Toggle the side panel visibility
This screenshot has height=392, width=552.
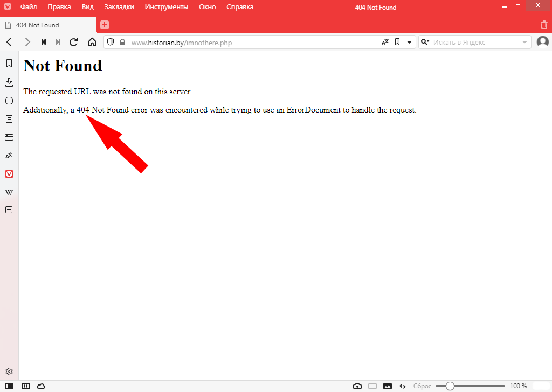[x=9, y=386]
